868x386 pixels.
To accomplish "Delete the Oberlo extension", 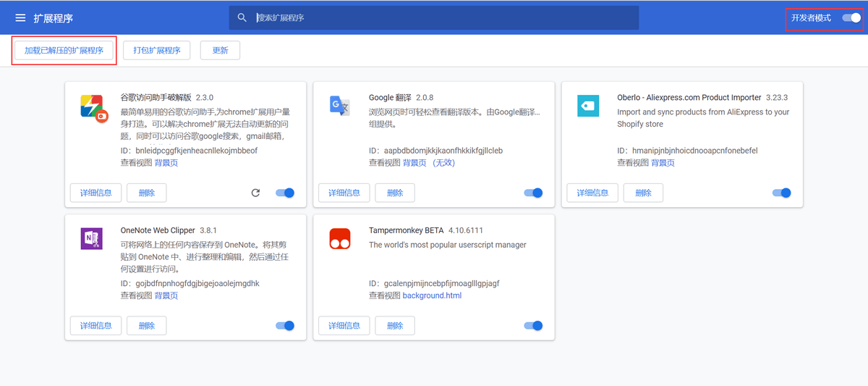I will pos(643,193).
